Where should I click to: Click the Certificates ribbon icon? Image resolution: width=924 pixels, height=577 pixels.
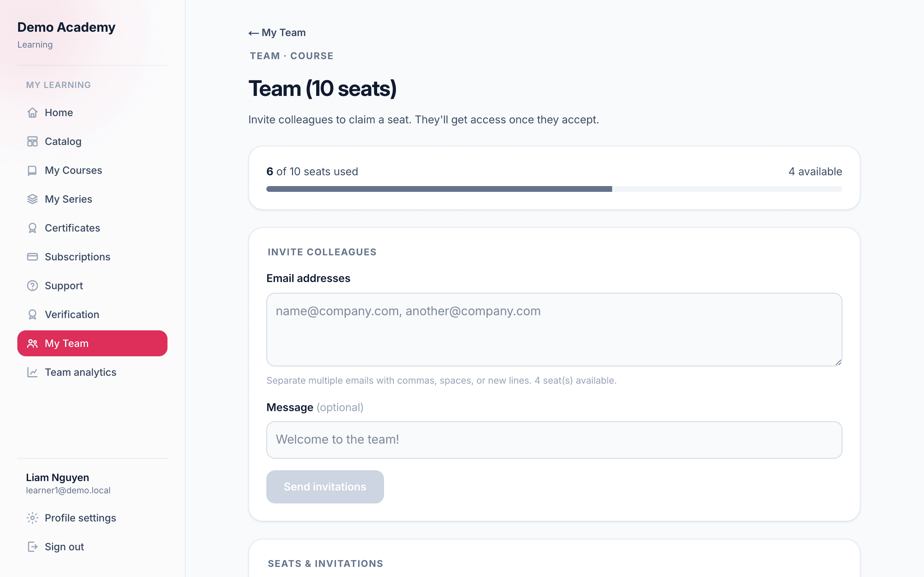32,228
